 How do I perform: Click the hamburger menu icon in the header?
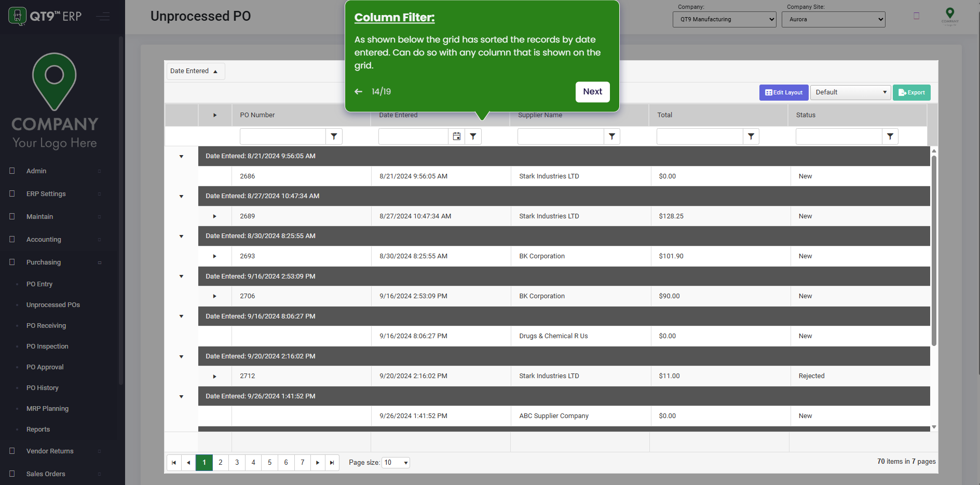103,17
